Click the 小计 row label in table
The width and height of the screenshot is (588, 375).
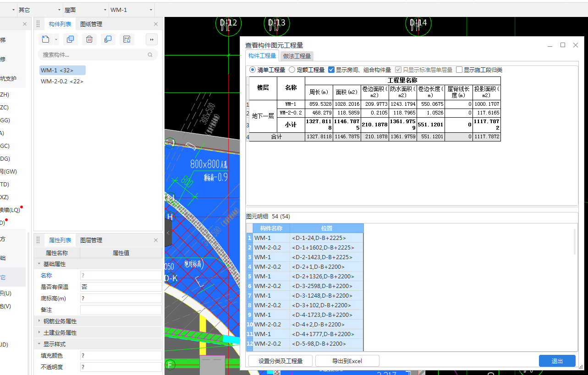pyautogui.click(x=291, y=125)
